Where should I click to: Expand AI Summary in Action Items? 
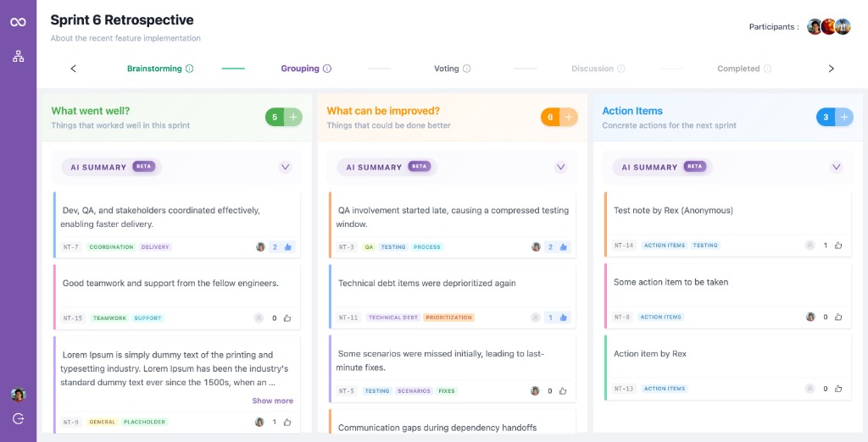pos(837,167)
